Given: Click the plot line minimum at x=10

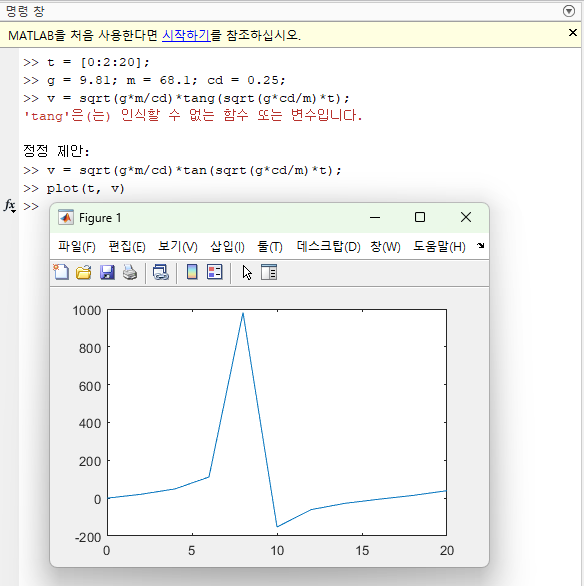Looking at the screenshot, I should [277, 527].
